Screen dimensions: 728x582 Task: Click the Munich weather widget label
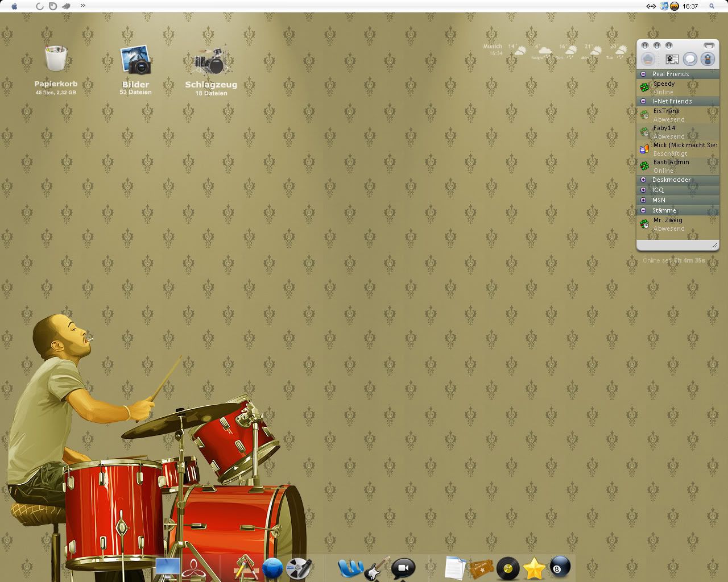tap(493, 47)
